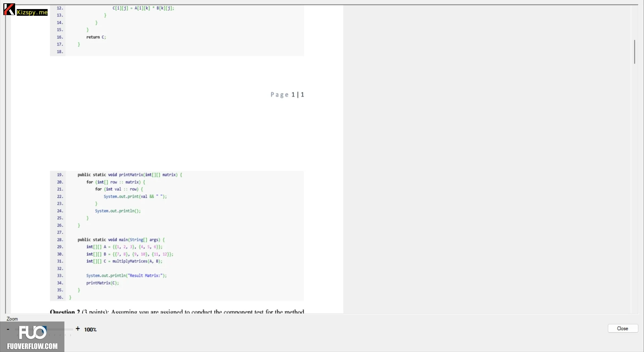
Task: Click the println "Result Matrix:" line
Action: [x=126, y=276]
